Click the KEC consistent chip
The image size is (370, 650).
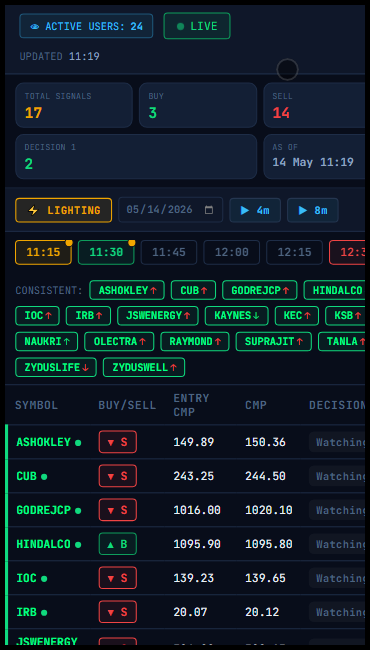click(x=297, y=316)
